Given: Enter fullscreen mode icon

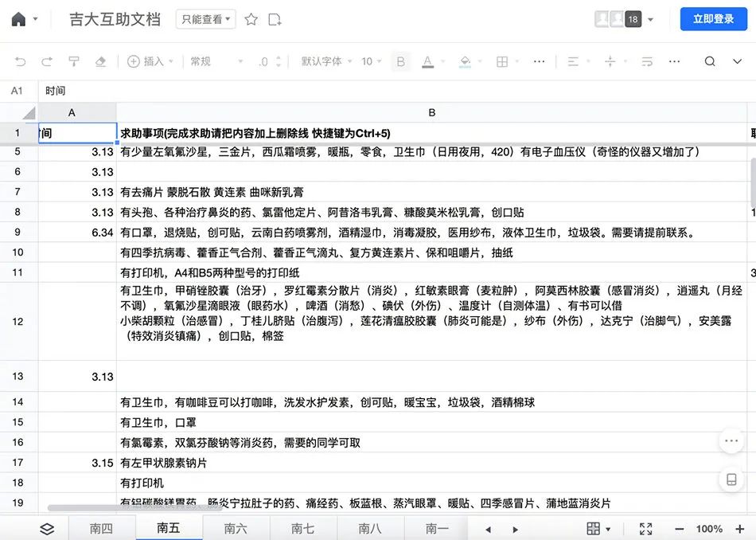Looking at the screenshot, I should point(646,529).
